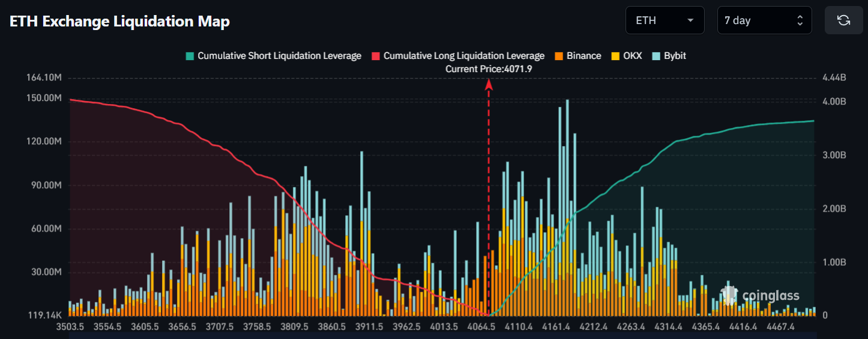Click the Current Price 4071.9 label
This screenshot has height=339, width=868.
[x=489, y=69]
